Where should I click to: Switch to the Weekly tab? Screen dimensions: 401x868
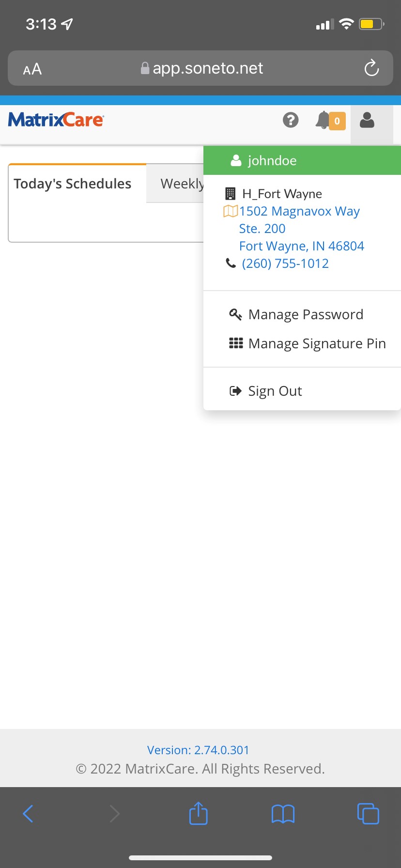[182, 184]
